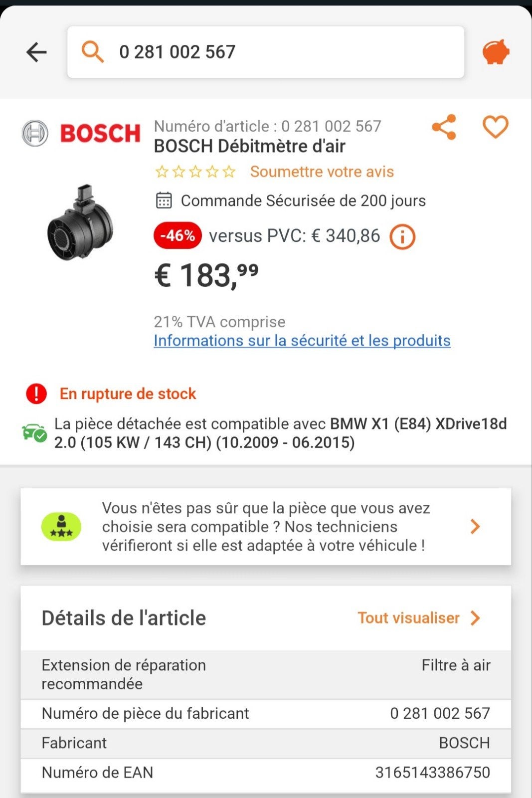
Task: Tap the back arrow icon
Action: (36, 52)
